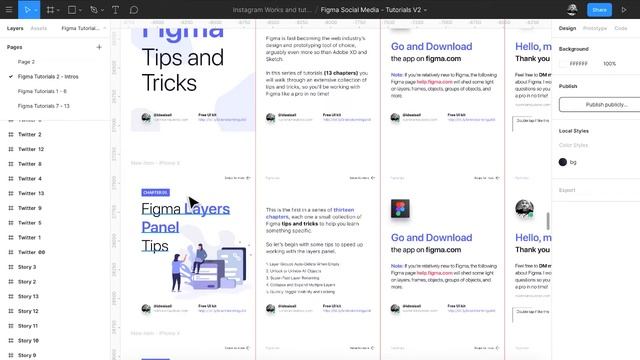Open shape tools dropdown arrow

[x=80, y=10]
